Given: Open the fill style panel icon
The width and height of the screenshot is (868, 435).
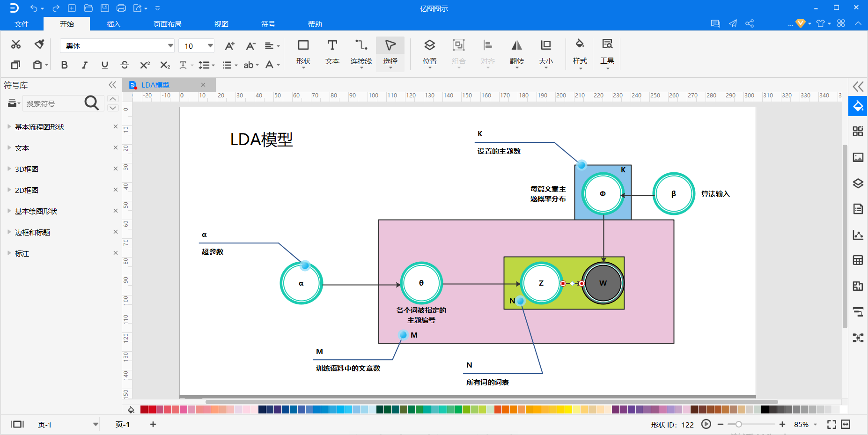Looking at the screenshot, I should [858, 106].
